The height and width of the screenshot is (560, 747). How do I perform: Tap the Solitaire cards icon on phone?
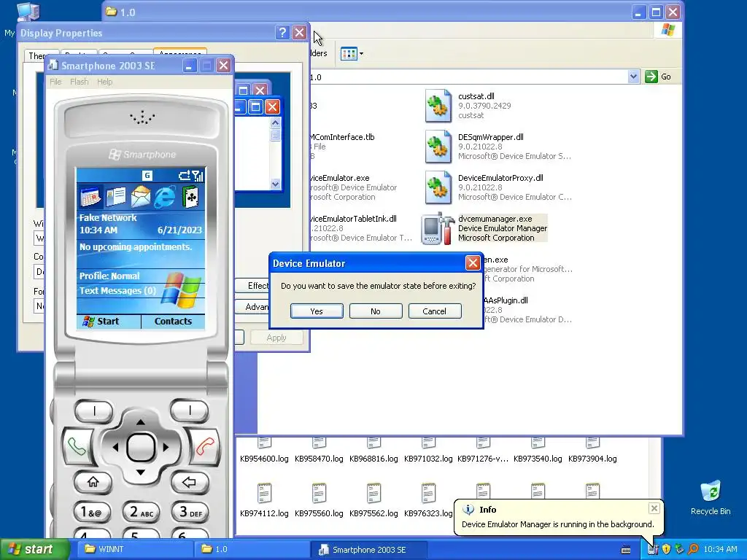click(x=190, y=196)
